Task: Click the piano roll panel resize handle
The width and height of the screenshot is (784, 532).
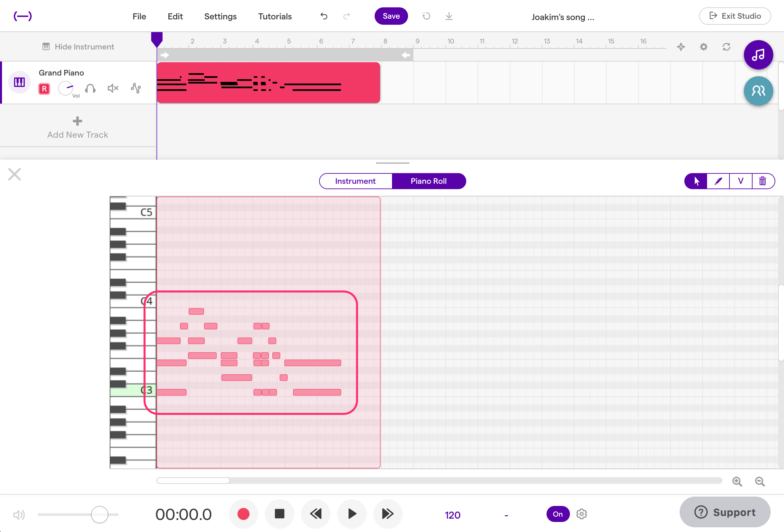Action: coord(392,163)
